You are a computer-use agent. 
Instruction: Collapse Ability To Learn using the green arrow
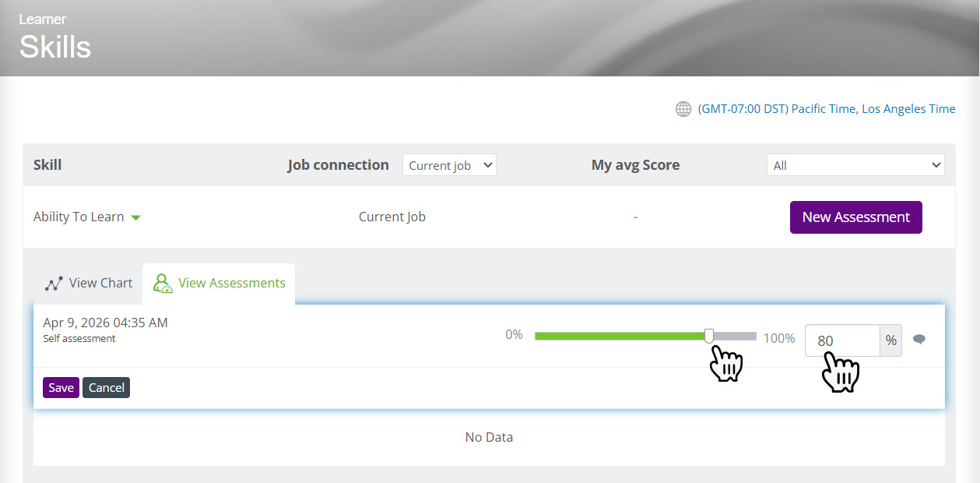(x=136, y=218)
